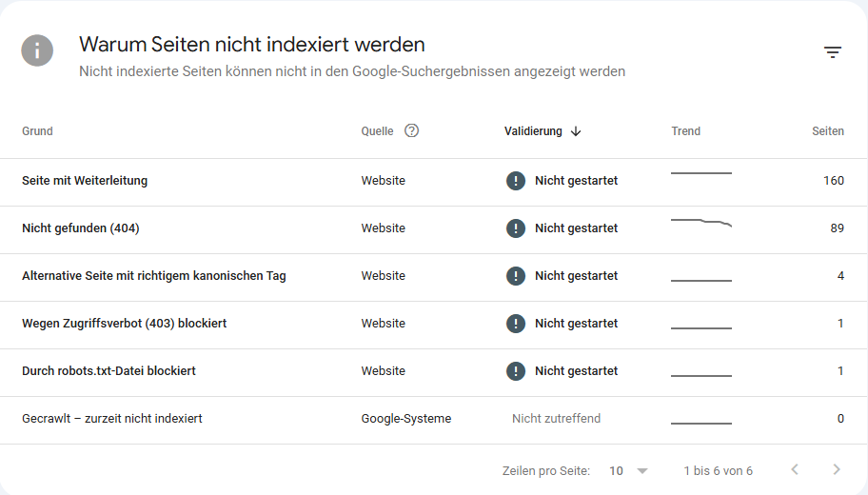Screen dimensions: 868x495
Task: Click the Trend column header
Action: [686, 131]
